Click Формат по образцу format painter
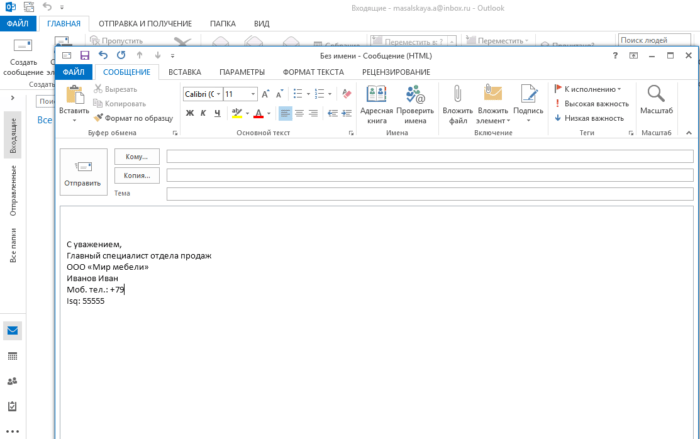This screenshot has height=439, width=700. point(131,118)
